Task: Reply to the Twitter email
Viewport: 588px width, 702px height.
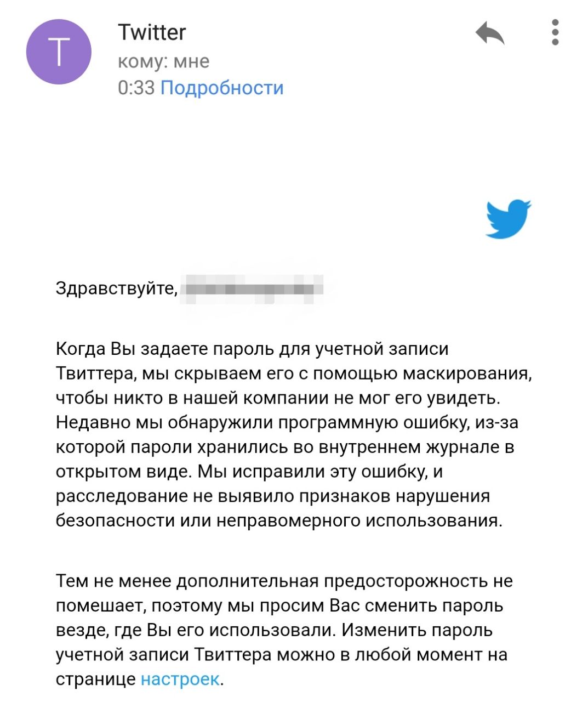Action: click(489, 33)
